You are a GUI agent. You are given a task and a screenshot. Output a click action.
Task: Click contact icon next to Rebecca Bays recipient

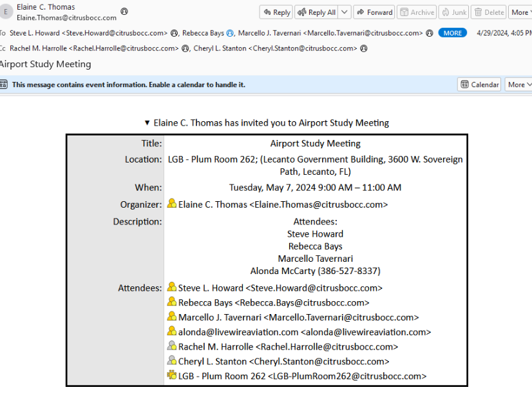[230, 33]
